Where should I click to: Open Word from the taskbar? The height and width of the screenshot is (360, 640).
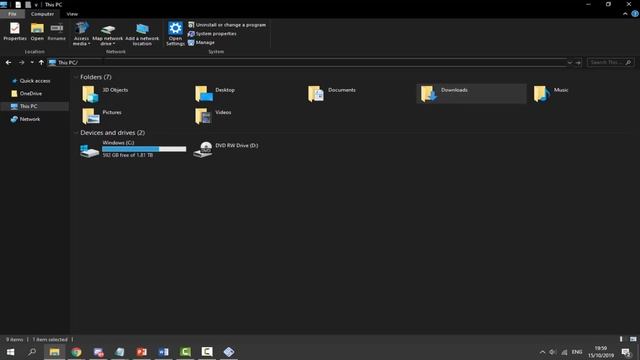(163, 352)
